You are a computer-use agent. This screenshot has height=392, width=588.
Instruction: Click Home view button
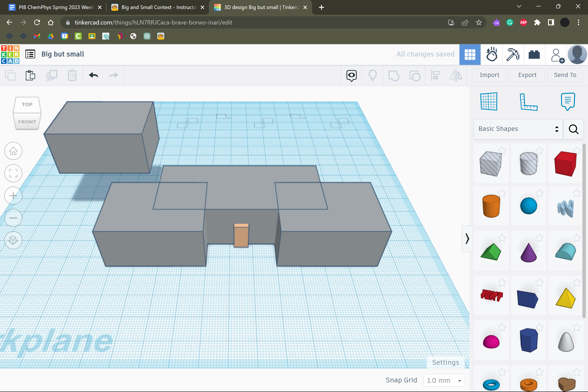[x=13, y=151]
